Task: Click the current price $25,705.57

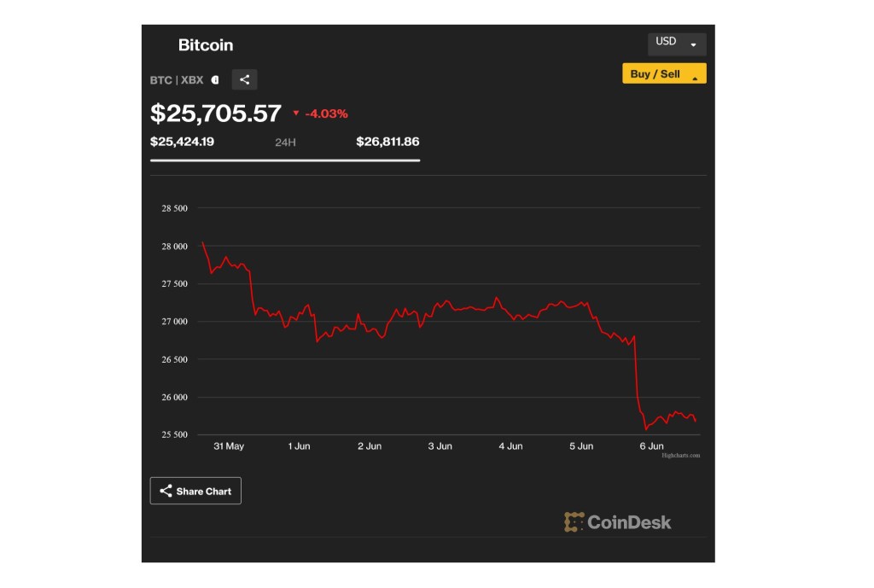Action: [215, 114]
